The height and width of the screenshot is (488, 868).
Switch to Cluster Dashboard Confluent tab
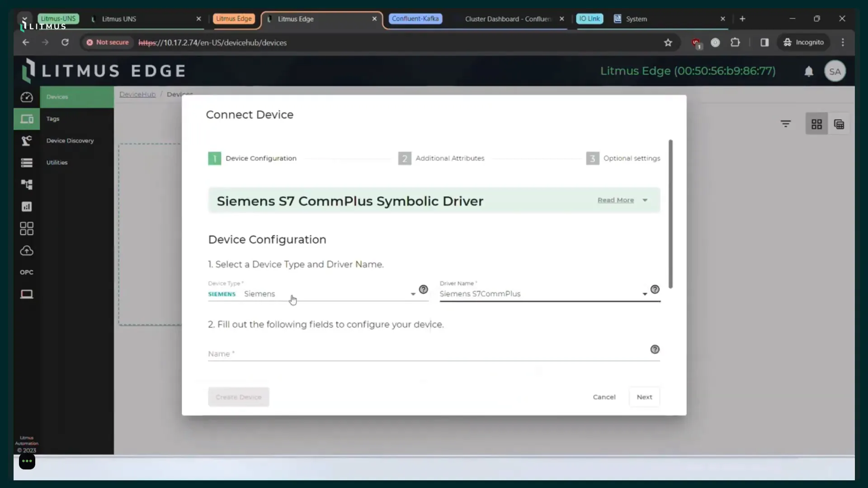[x=508, y=19]
